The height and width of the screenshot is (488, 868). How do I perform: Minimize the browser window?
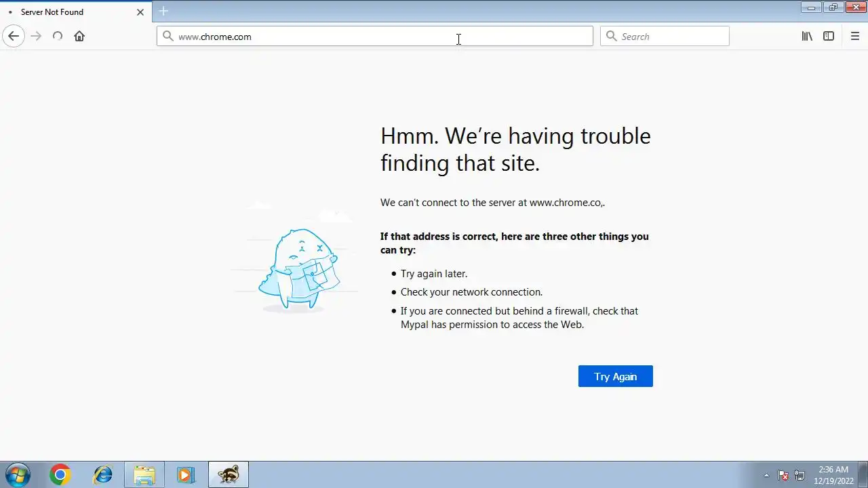(811, 7)
